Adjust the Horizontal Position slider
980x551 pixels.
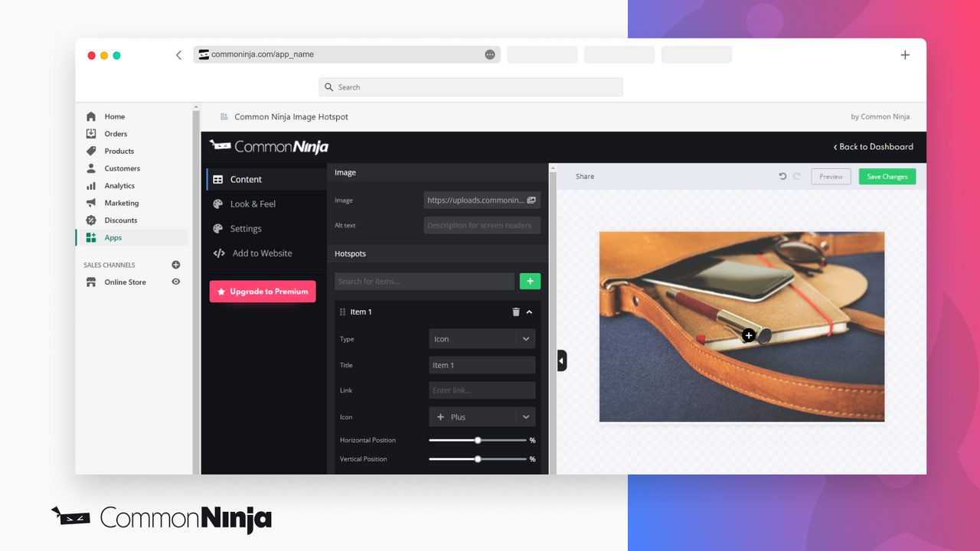pos(478,440)
